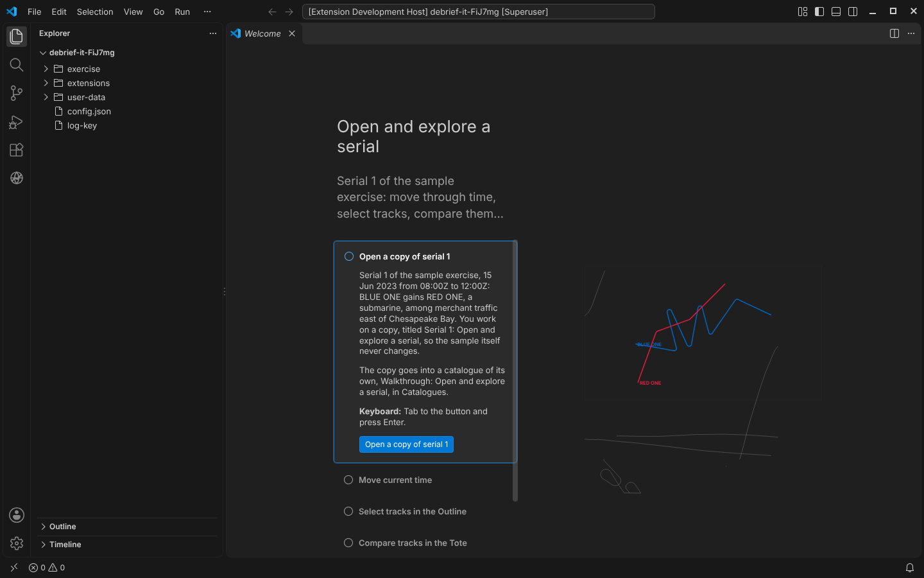Open the Selection menu

[x=95, y=12]
